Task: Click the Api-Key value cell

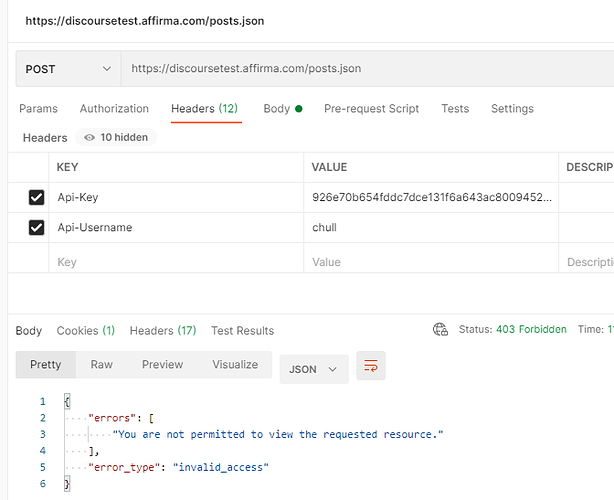Action: tap(431, 197)
